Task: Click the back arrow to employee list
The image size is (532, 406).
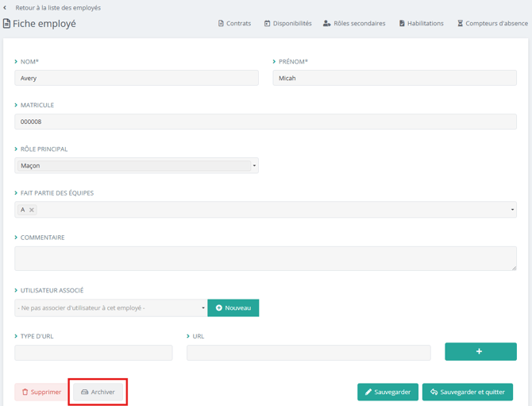Action: pyautogui.click(x=6, y=8)
